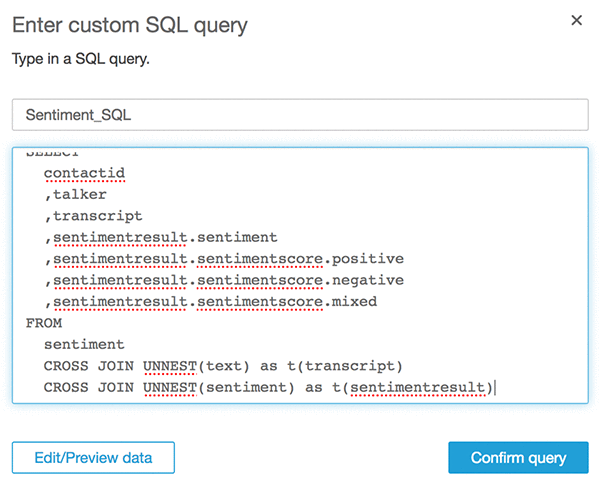The height and width of the screenshot is (487, 600).
Task: Click the sentimentresult.sentiment line
Action: tap(165, 237)
